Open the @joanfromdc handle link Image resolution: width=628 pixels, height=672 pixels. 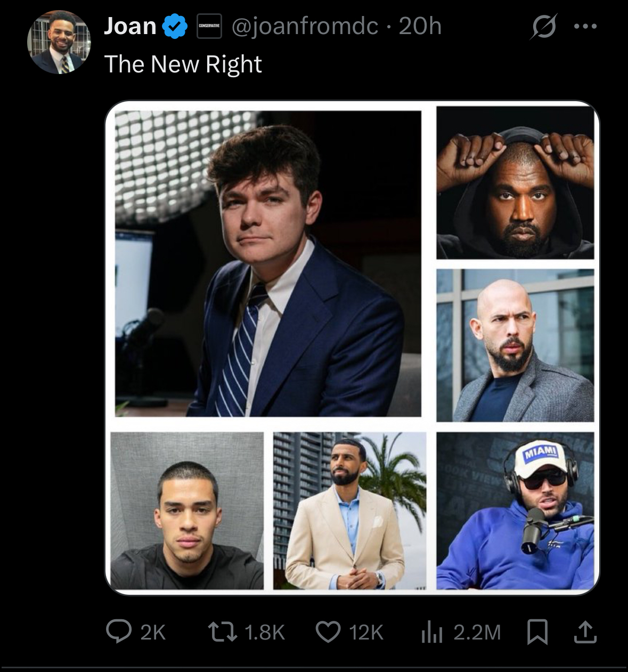click(x=305, y=26)
